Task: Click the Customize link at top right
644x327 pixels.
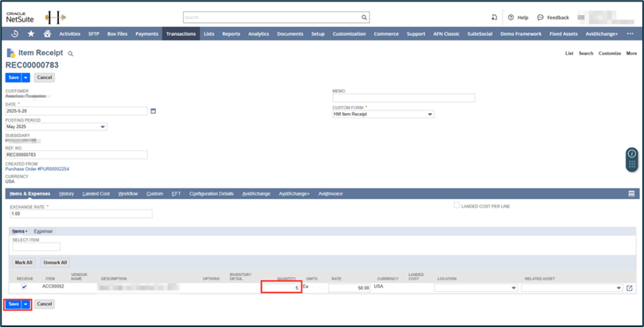Action: [x=610, y=53]
